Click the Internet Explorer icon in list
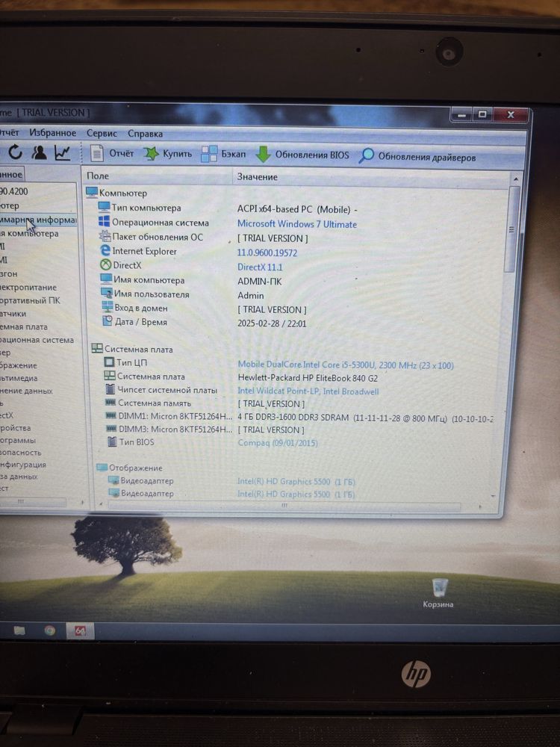This screenshot has width=560, height=747. tap(105, 250)
